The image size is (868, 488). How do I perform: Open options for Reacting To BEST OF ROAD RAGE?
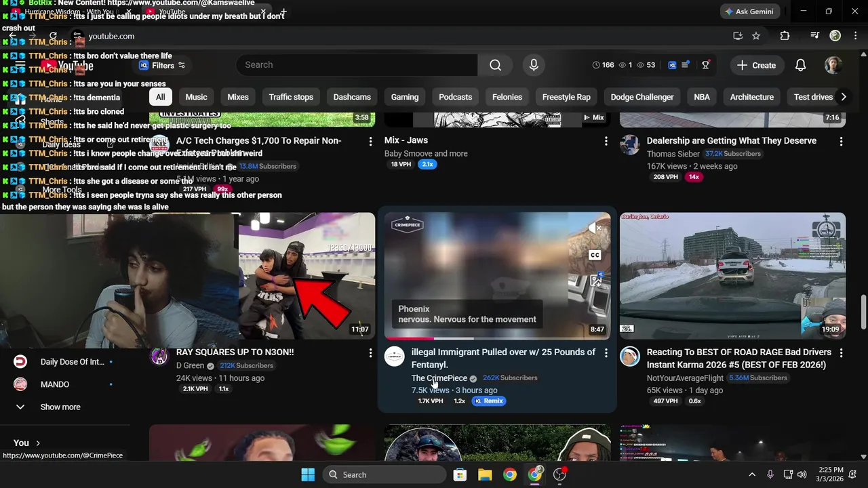click(x=841, y=352)
